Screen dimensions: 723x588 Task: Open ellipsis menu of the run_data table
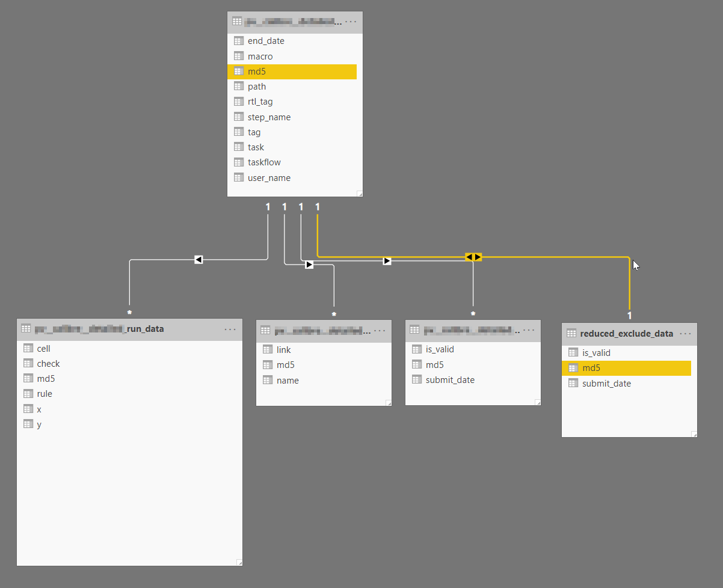tap(230, 329)
